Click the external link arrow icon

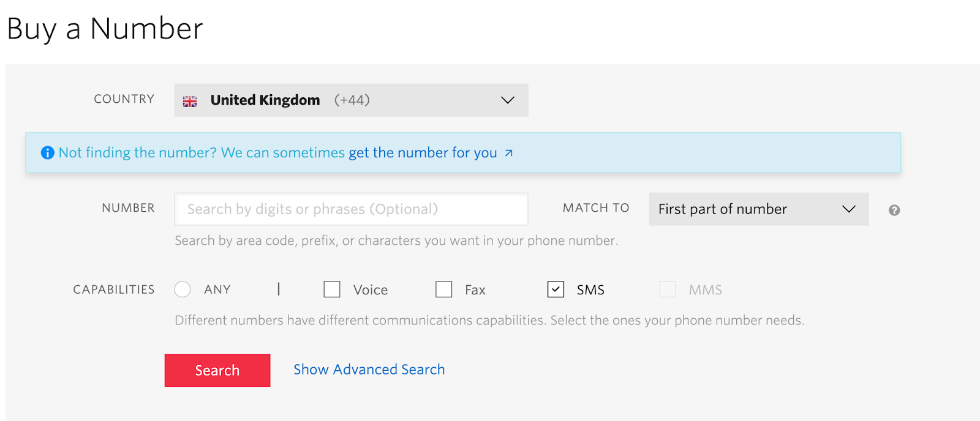coord(508,153)
